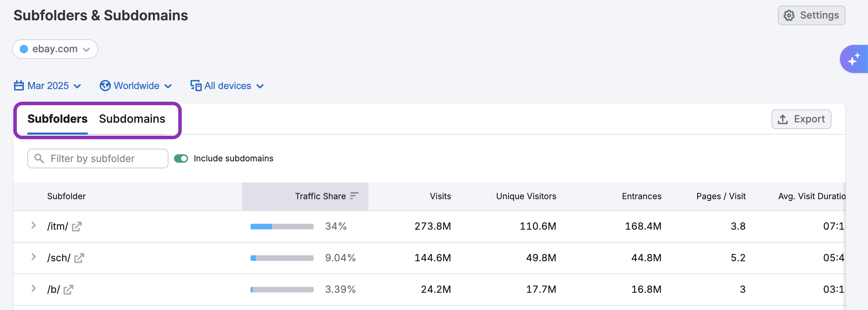This screenshot has height=310, width=868.
Task: Click the devices icon beside All devices
Action: pos(196,86)
